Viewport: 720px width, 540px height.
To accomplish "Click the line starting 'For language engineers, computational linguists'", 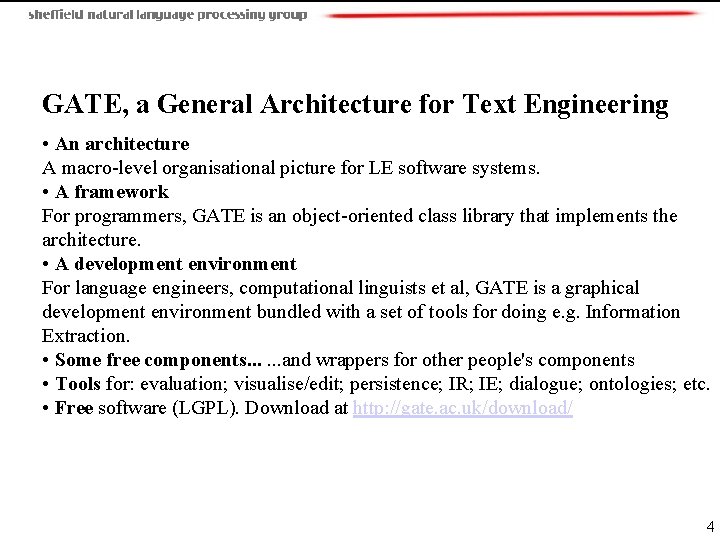I will (340, 288).
